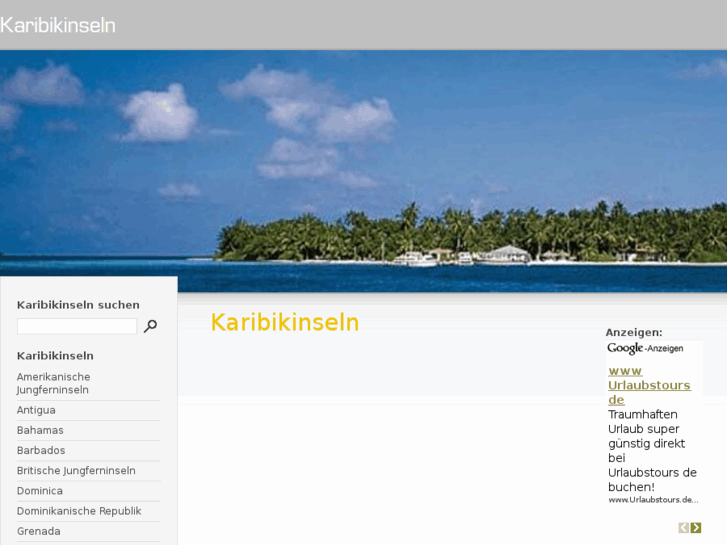Click the magnifier search icon

(150, 326)
